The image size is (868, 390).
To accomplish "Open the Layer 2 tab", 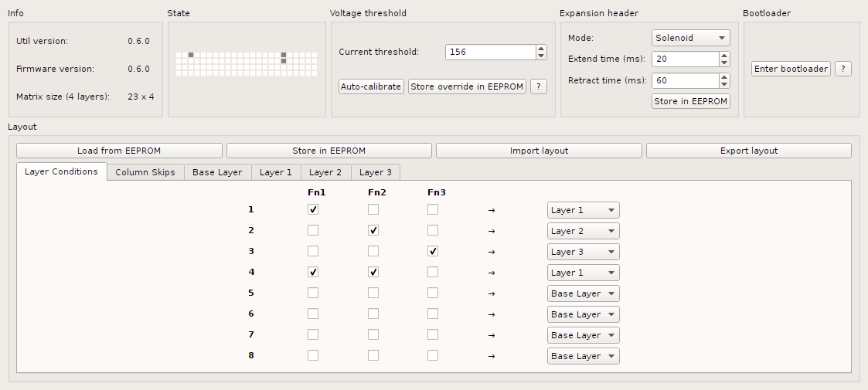I will click(x=325, y=172).
